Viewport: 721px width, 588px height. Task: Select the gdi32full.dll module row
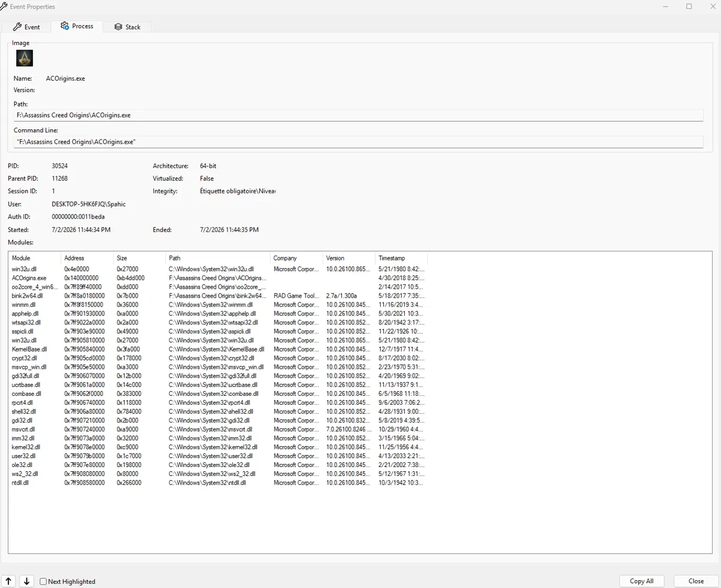[x=218, y=375]
